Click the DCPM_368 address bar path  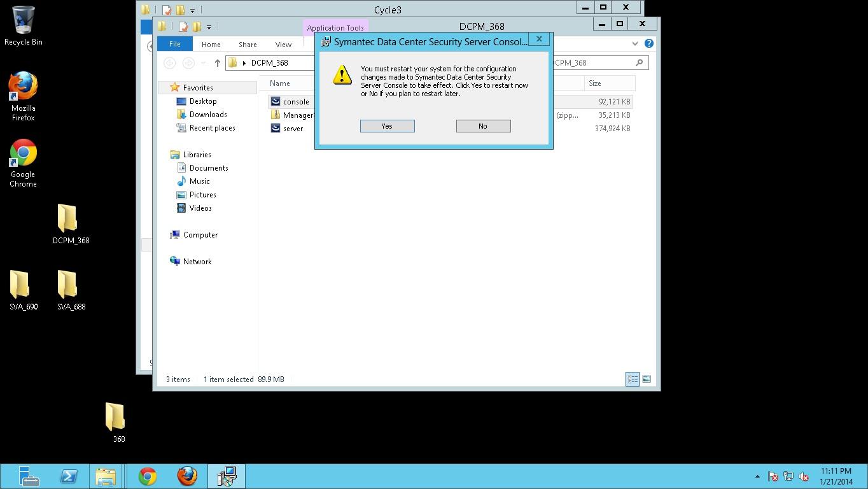[x=270, y=63]
